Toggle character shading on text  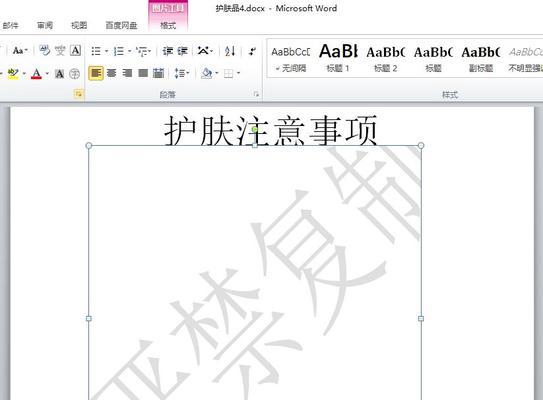(60, 73)
